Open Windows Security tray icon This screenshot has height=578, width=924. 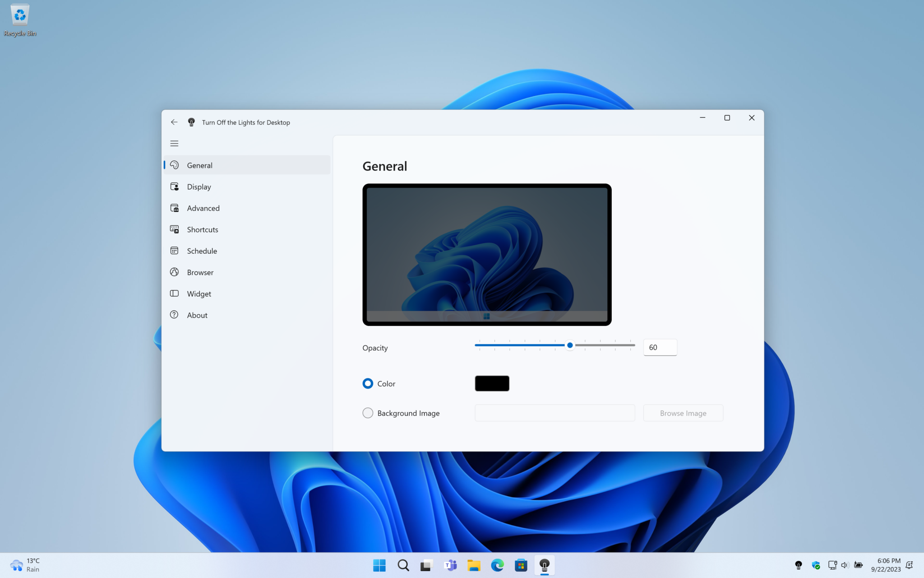[x=816, y=565]
